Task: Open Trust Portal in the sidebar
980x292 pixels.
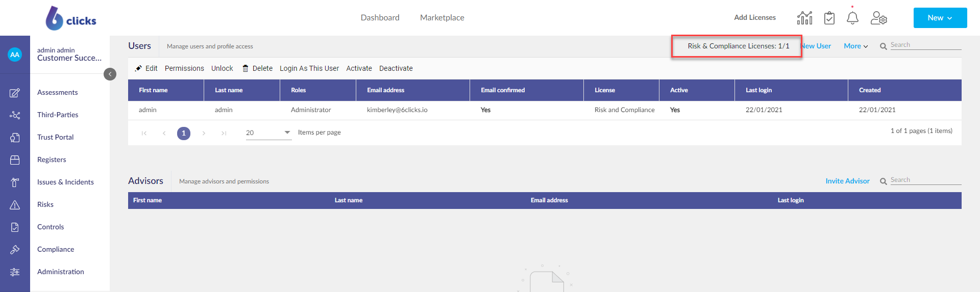Action: (x=56, y=137)
